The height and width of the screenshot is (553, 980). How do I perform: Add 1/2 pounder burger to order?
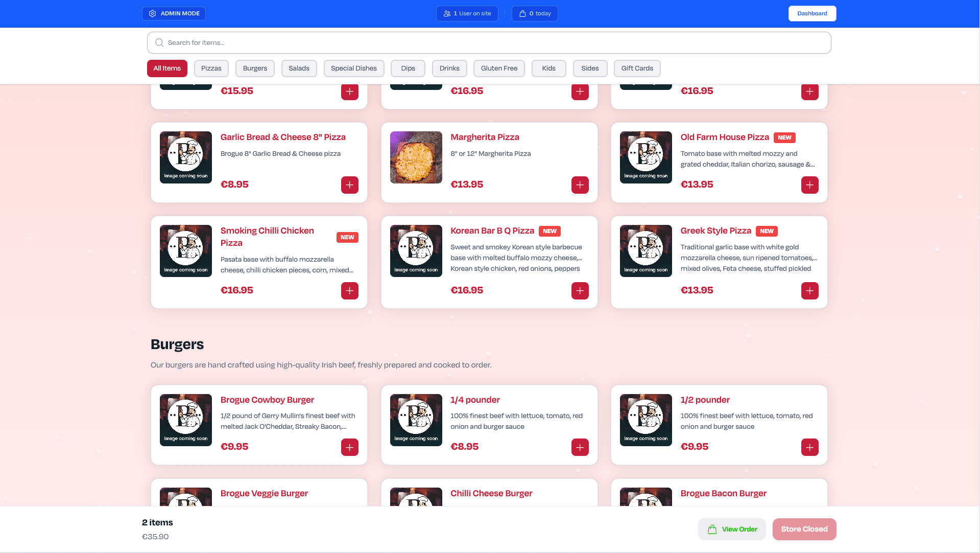[x=810, y=447]
